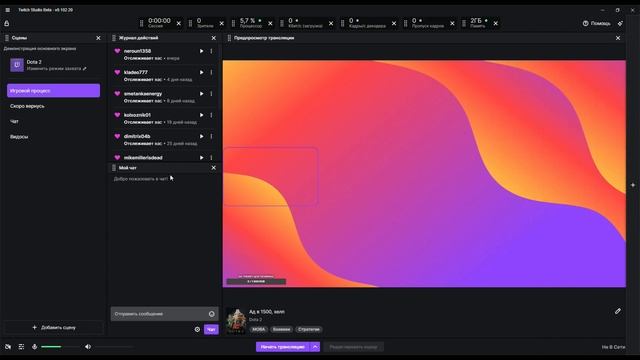Edit stream info with the pencil icon
This screenshot has width=640, height=360.
click(x=618, y=311)
